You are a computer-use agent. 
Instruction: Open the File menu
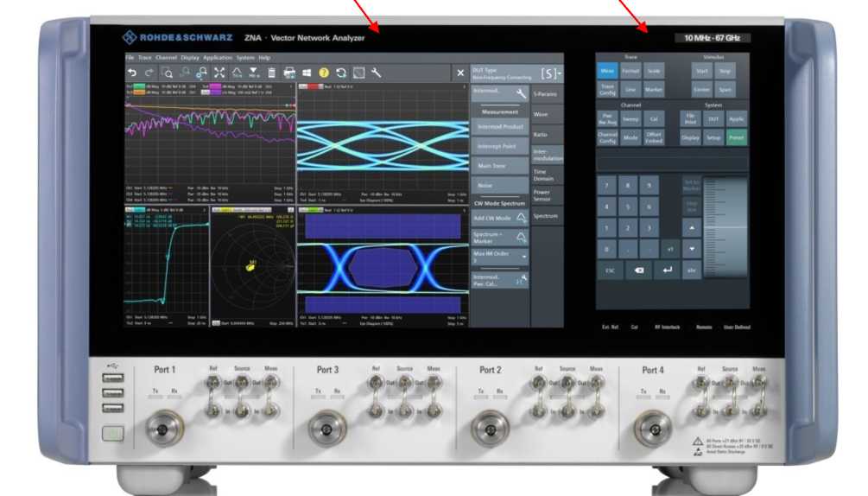[130, 58]
